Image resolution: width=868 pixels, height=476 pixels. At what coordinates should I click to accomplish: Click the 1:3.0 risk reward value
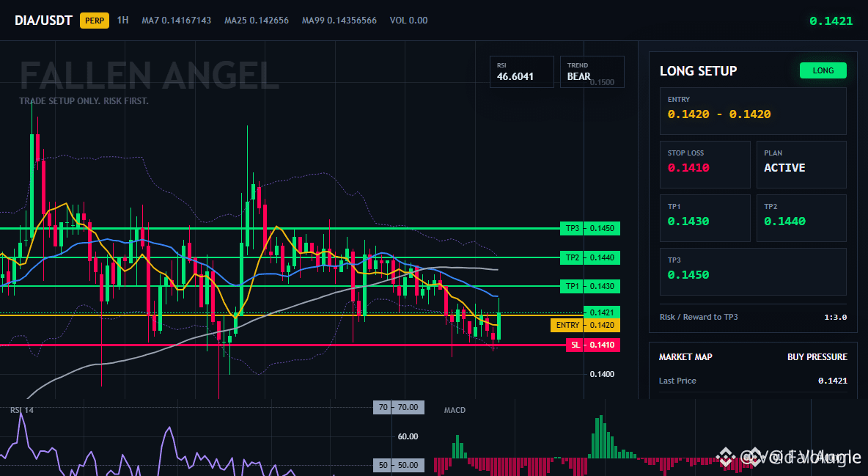835,317
